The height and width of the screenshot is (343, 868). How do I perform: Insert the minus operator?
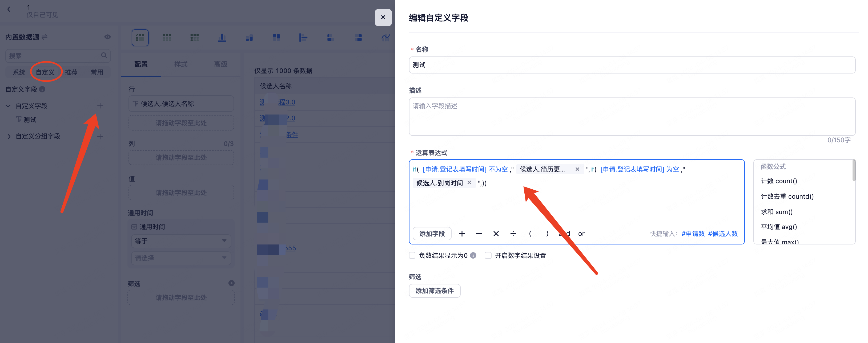tap(479, 234)
